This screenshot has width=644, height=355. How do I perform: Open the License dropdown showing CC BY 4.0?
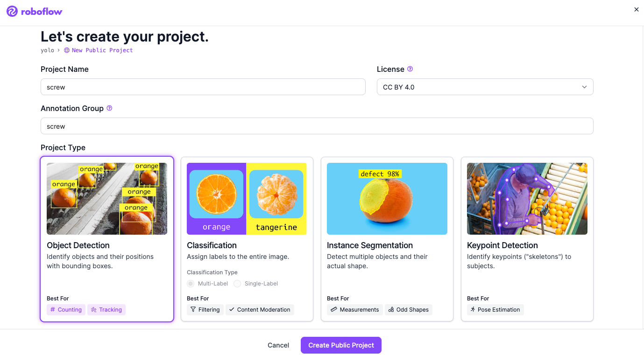tap(485, 87)
